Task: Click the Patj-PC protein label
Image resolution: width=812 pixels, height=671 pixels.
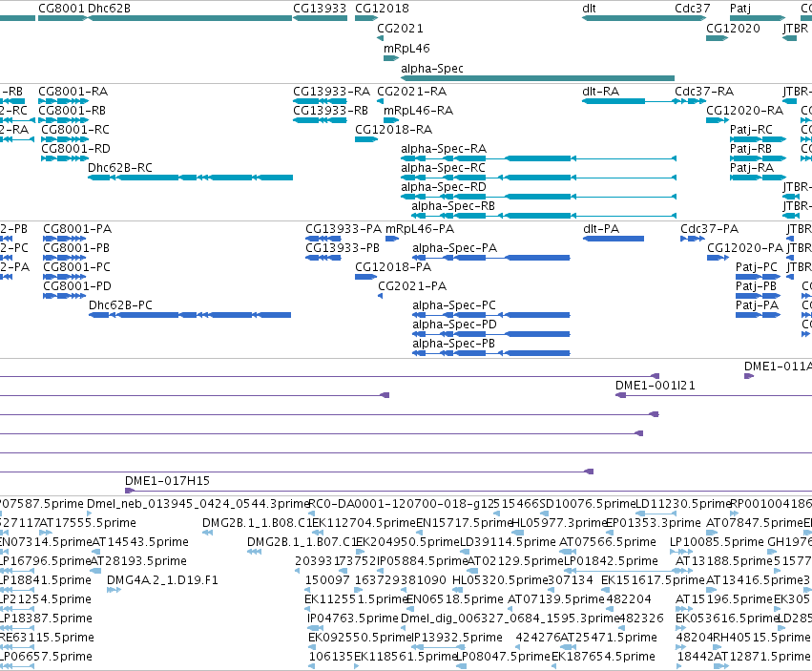Action: tap(757, 267)
